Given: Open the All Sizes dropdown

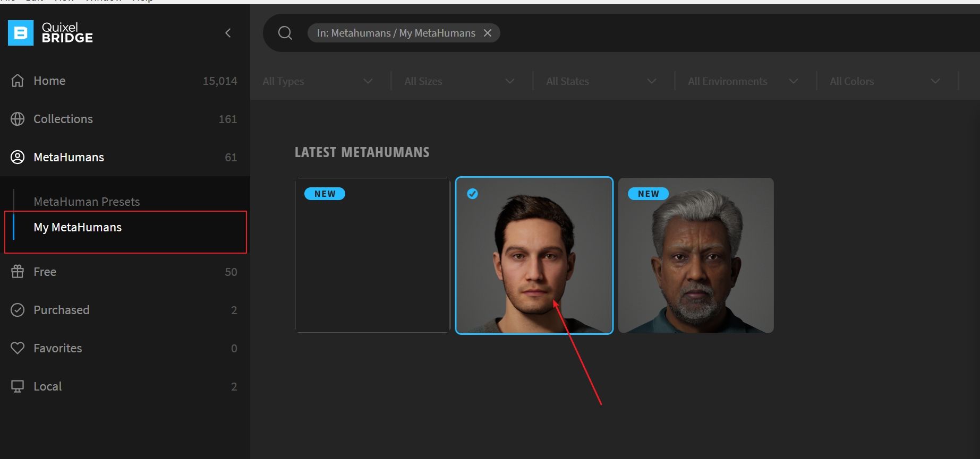Looking at the screenshot, I should [459, 81].
